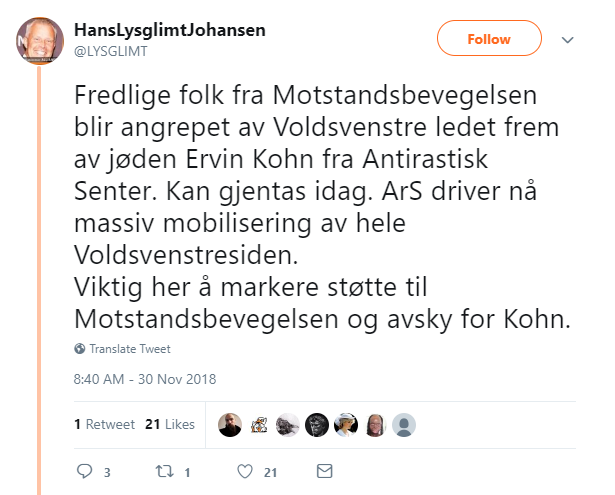Screen dimensions: 615x495
Task: Click the envelope direct message icon
Action: (x=324, y=471)
